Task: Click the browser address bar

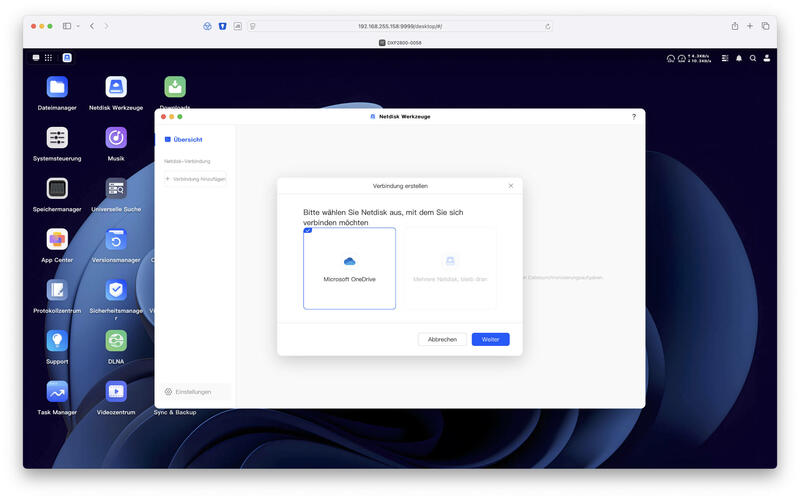Action: pyautogui.click(x=400, y=26)
